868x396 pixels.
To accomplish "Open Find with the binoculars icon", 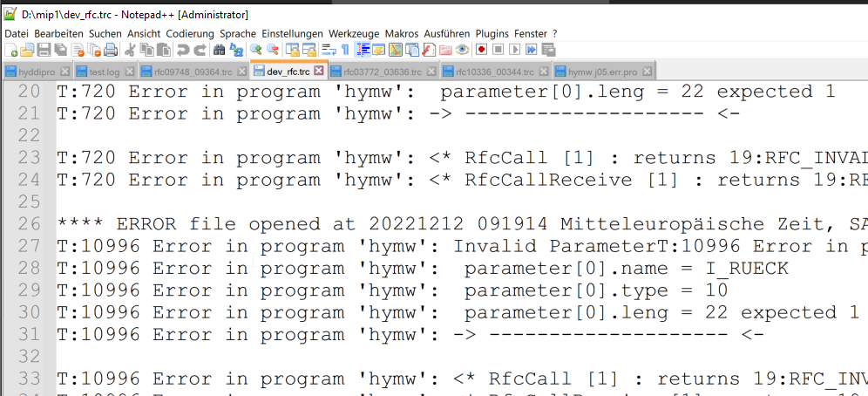I will click(219, 50).
